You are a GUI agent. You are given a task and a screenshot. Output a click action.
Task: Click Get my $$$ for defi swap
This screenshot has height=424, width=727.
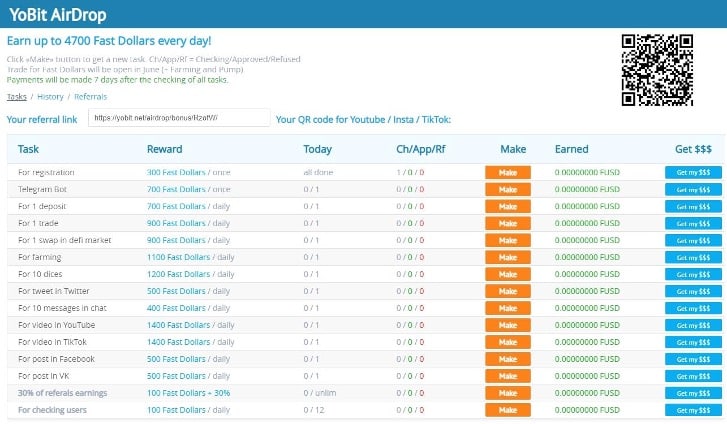coord(693,240)
